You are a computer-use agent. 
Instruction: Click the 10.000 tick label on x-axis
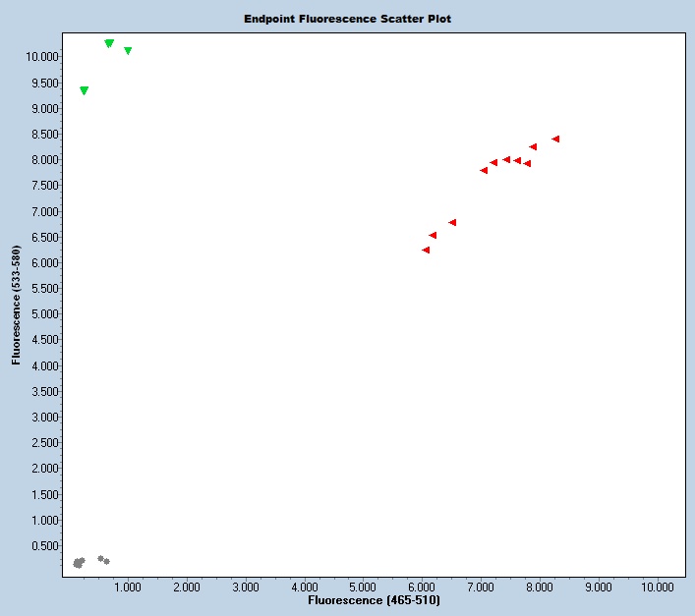pos(657,587)
